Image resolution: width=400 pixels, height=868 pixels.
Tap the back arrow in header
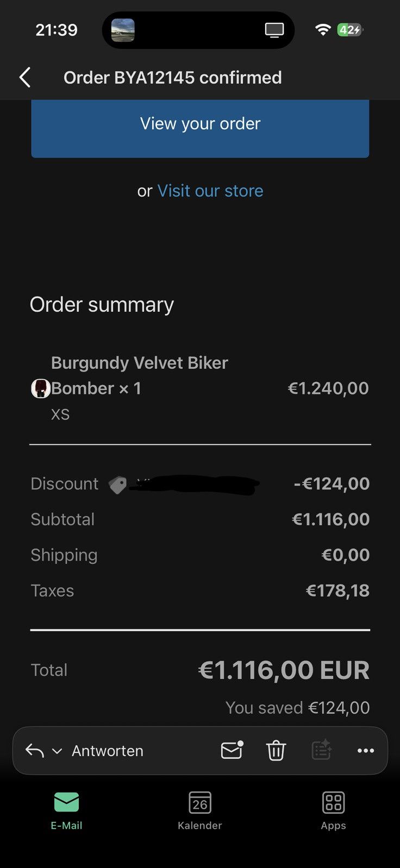pyautogui.click(x=25, y=78)
